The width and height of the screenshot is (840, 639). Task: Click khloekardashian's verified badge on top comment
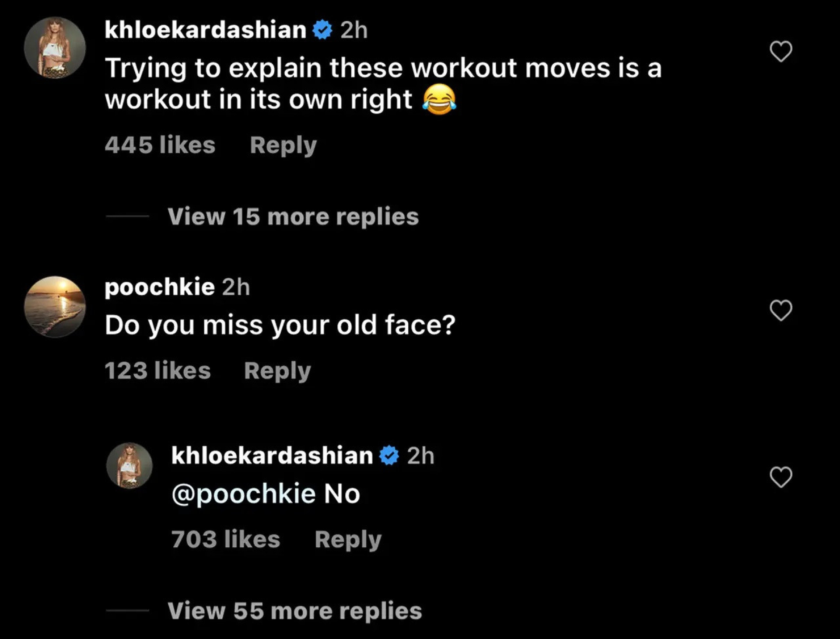(322, 29)
